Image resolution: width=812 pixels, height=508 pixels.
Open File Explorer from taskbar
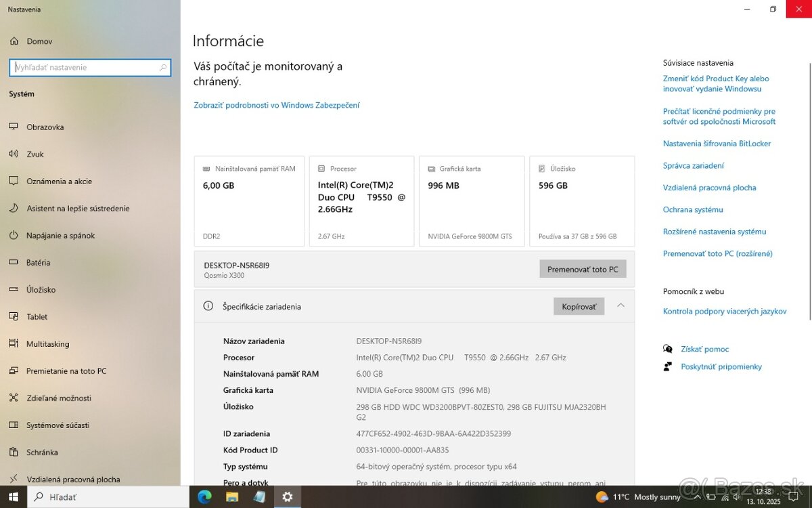[232, 496]
